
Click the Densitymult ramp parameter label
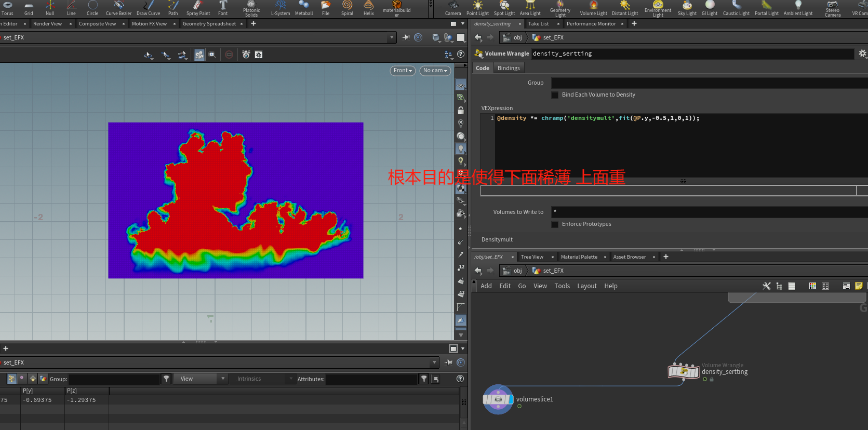tap(497, 240)
